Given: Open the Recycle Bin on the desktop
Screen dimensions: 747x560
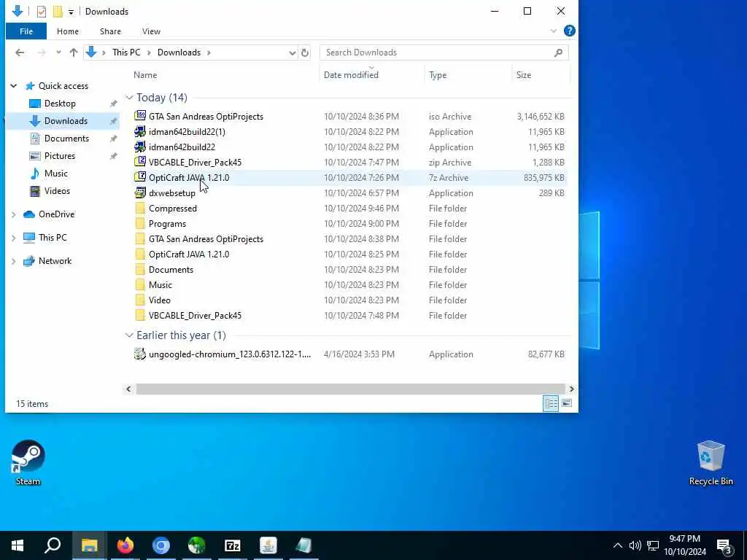Looking at the screenshot, I should pyautogui.click(x=711, y=463).
